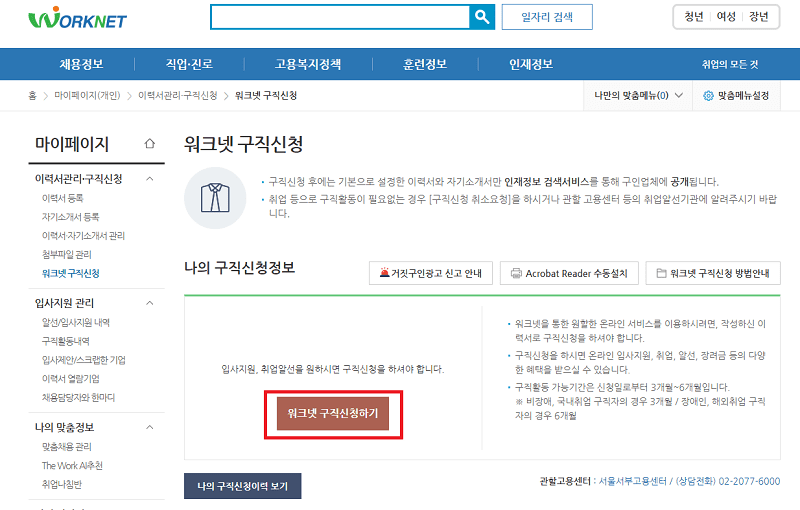Viewport: 800px width, 510px height.
Task: Open 맞춤메뉴설정
Action: pos(736,95)
